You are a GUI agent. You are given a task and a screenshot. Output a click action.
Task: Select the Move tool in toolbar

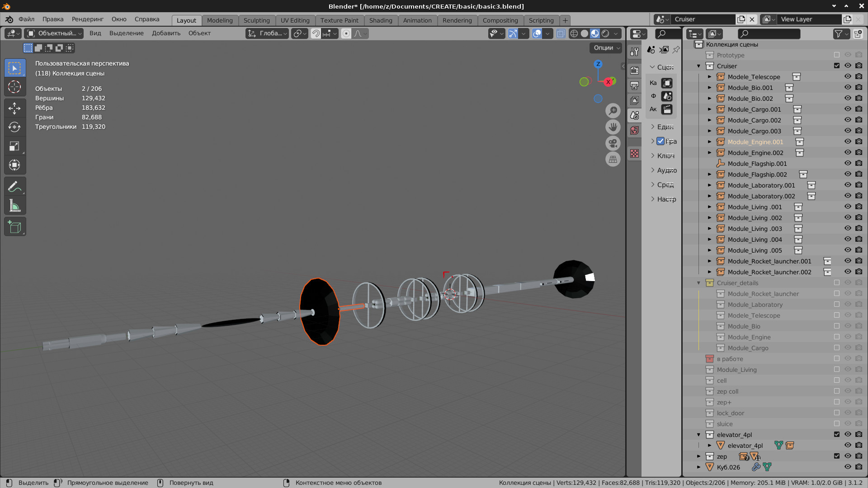click(x=14, y=108)
